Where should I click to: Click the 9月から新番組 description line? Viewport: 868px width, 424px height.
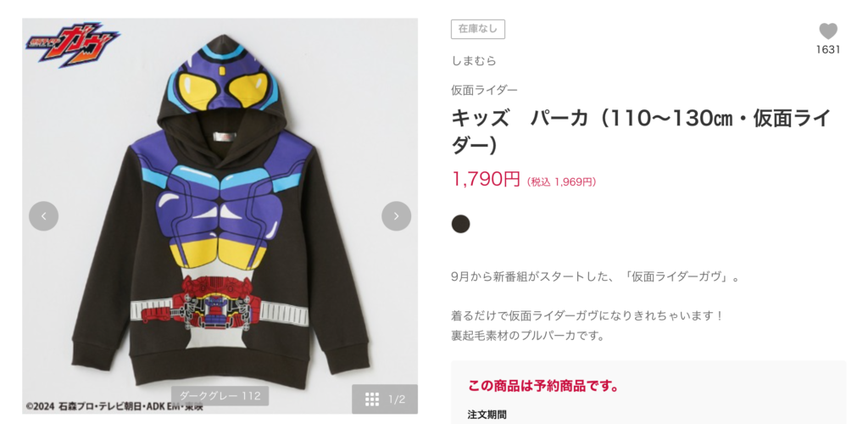[x=596, y=276]
